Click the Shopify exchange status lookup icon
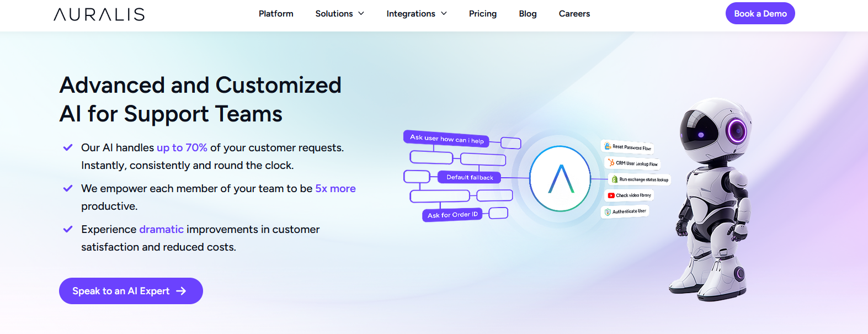The image size is (868, 334). coord(615,179)
